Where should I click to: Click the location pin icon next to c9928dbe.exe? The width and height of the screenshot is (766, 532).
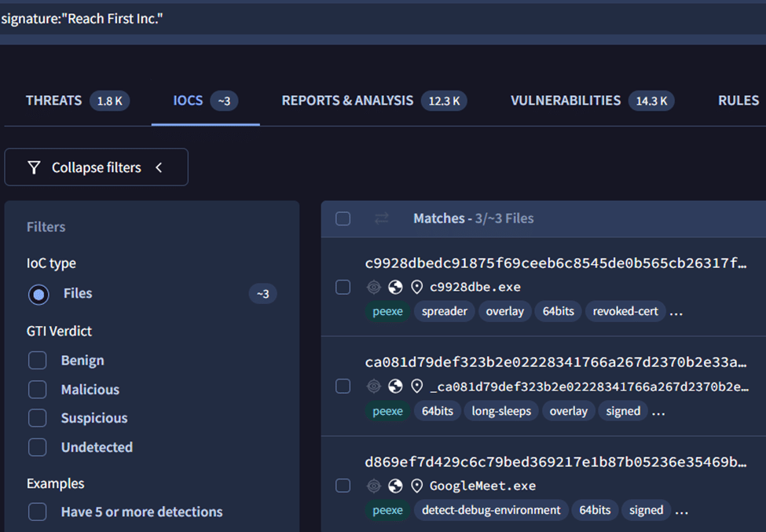[x=416, y=287]
